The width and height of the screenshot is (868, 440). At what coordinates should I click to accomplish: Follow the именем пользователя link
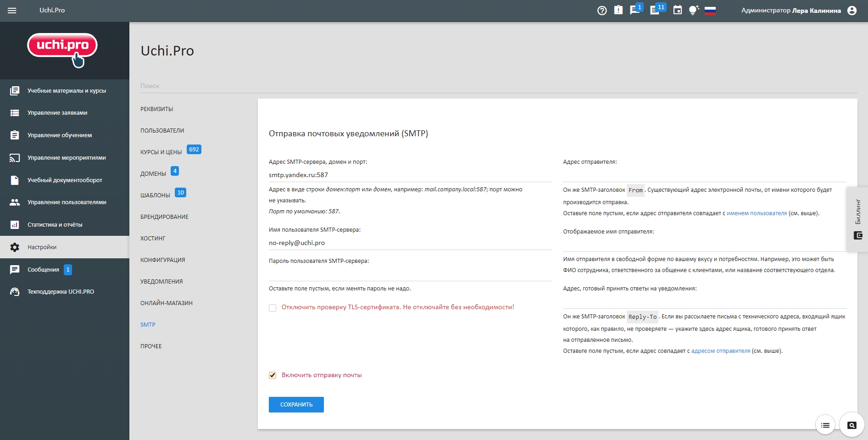click(x=757, y=213)
